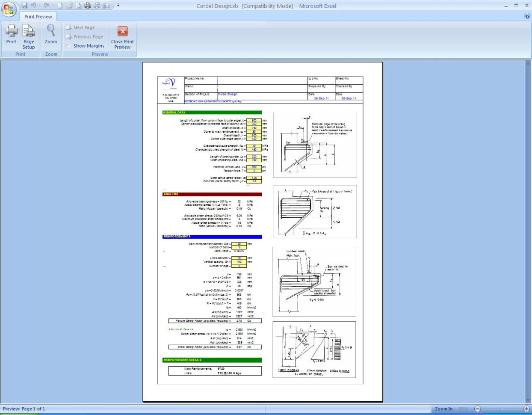The image size is (532, 415).
Task: Click the Undo icon
Action: click(33, 5)
